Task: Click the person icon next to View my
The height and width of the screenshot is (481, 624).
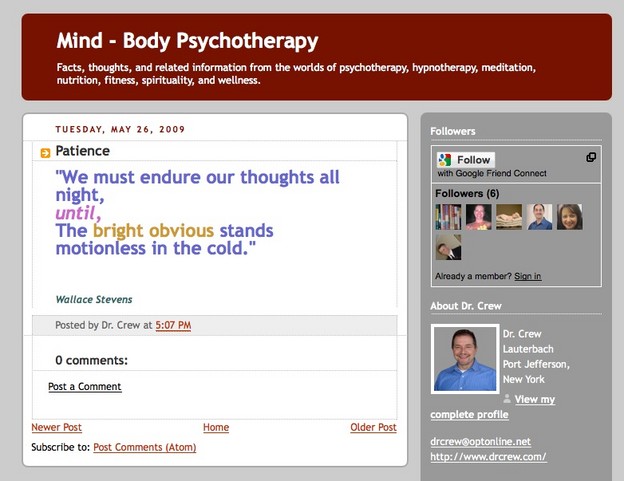Action: (x=507, y=398)
